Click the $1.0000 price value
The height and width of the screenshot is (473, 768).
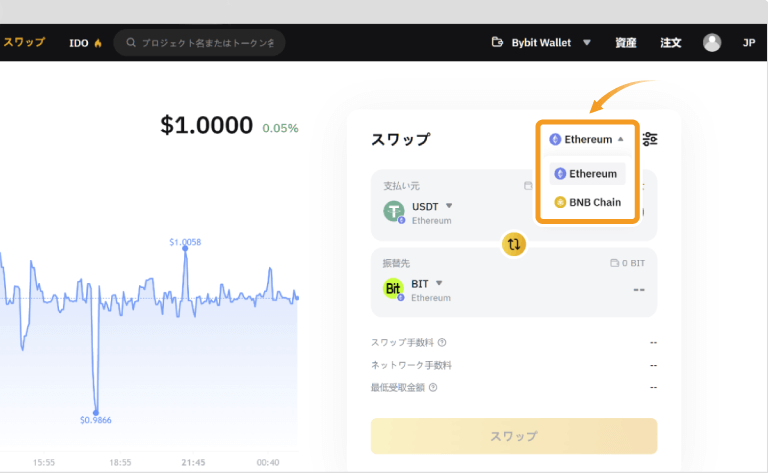click(206, 125)
